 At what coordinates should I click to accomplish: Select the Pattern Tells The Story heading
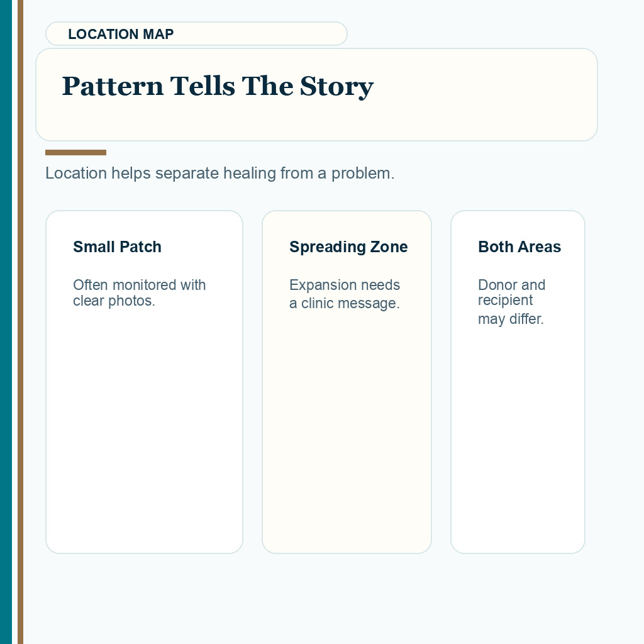tap(218, 86)
